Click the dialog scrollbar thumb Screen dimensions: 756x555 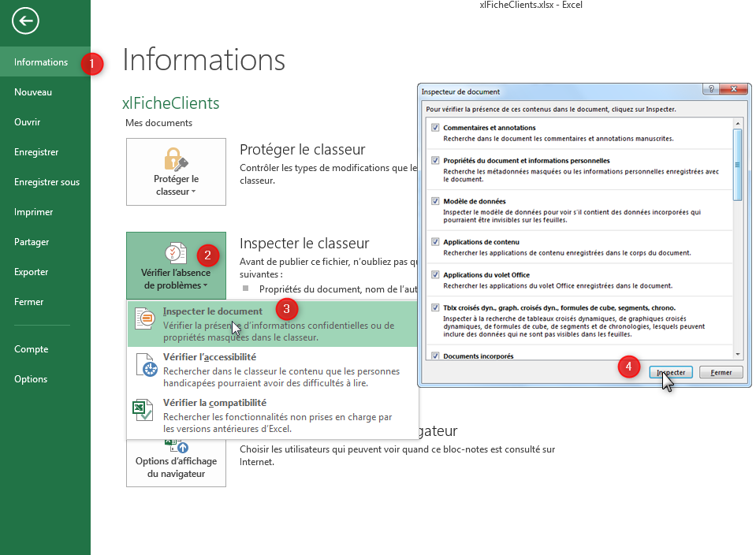pos(737,165)
